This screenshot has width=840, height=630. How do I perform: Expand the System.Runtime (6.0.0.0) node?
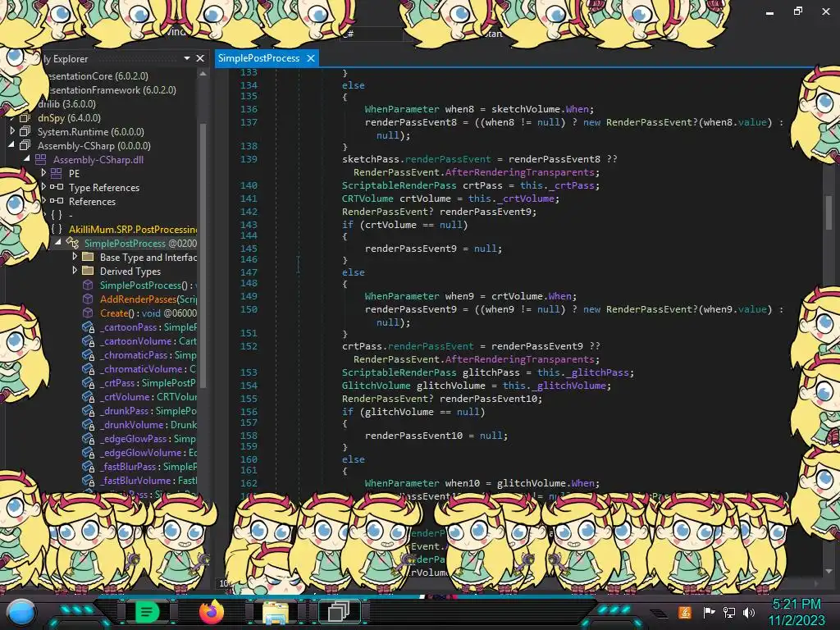click(12, 131)
